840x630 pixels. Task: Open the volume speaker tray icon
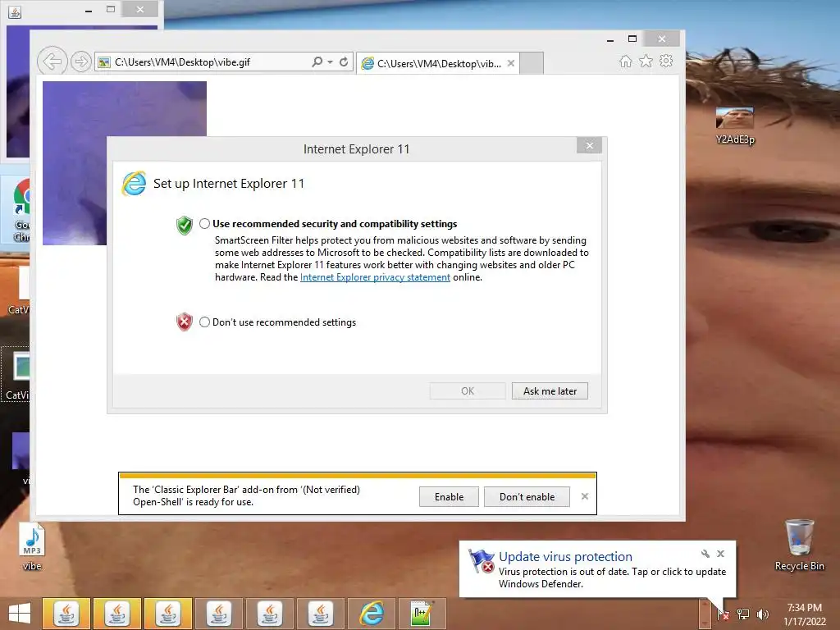pos(762,614)
